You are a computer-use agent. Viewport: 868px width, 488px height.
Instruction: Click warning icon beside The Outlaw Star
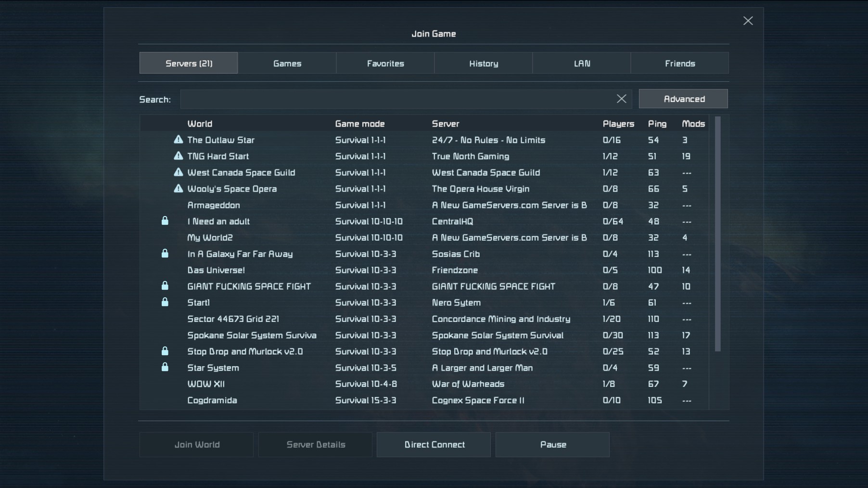[179, 140]
